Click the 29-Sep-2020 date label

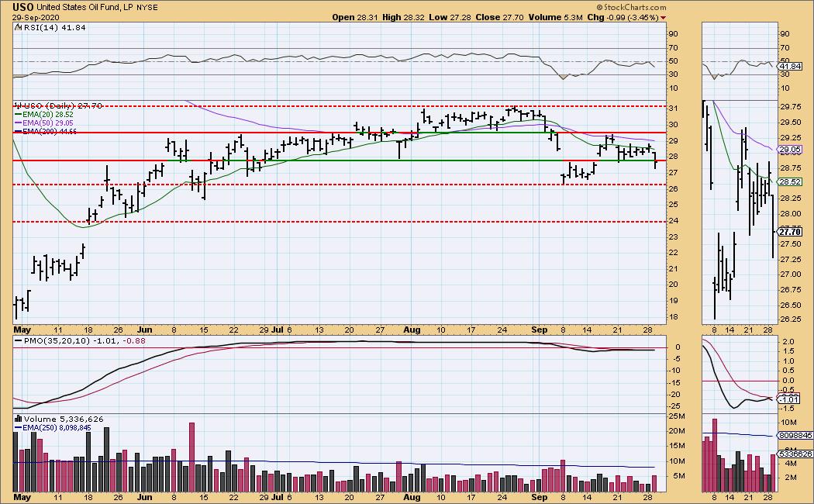point(36,17)
